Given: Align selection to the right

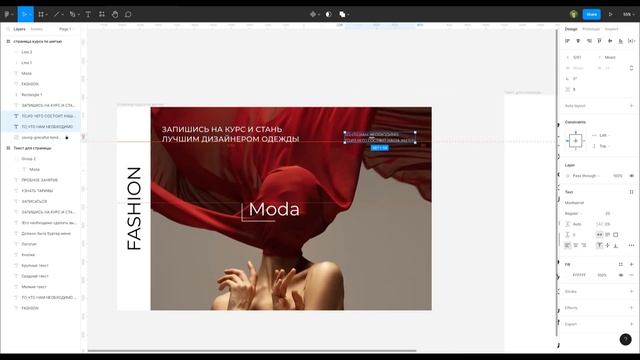Looking at the screenshot, I should [x=589, y=41].
